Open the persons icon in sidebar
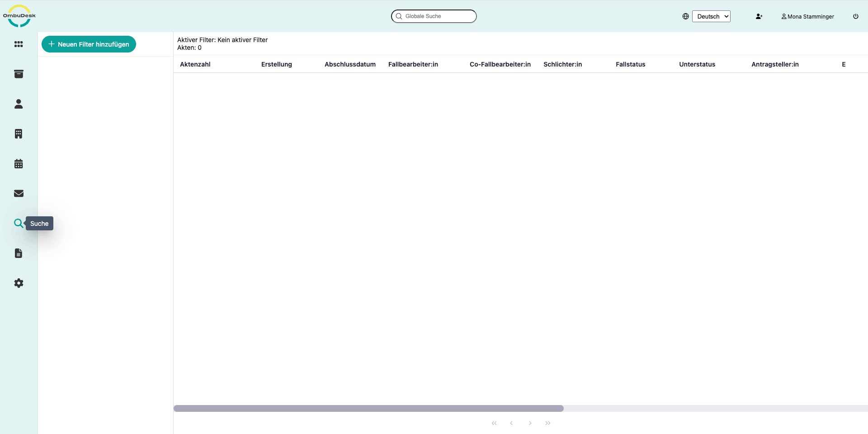 [19, 104]
